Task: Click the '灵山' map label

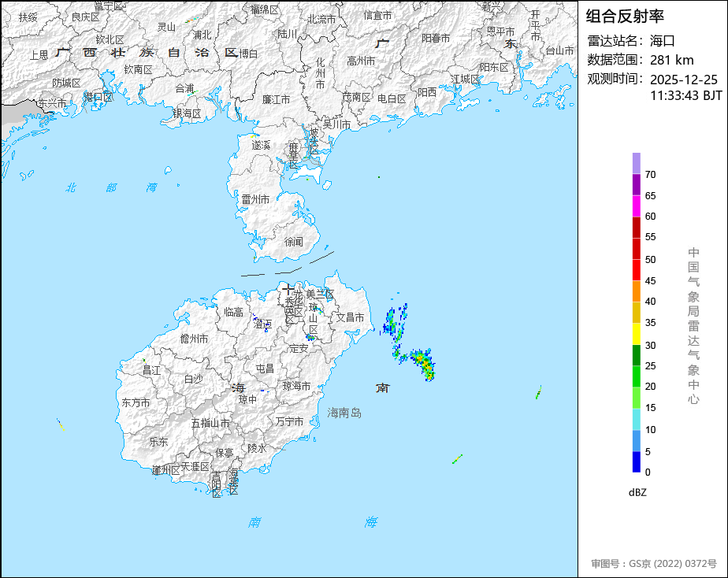Action: pyautogui.click(x=166, y=27)
